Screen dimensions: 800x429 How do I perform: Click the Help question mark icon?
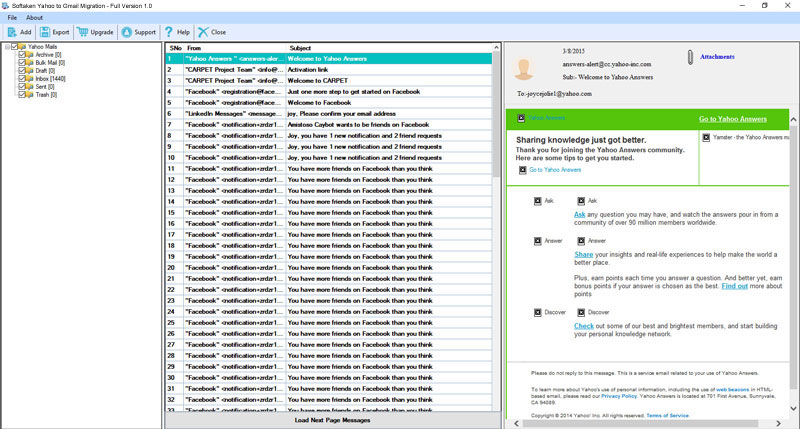click(x=169, y=32)
